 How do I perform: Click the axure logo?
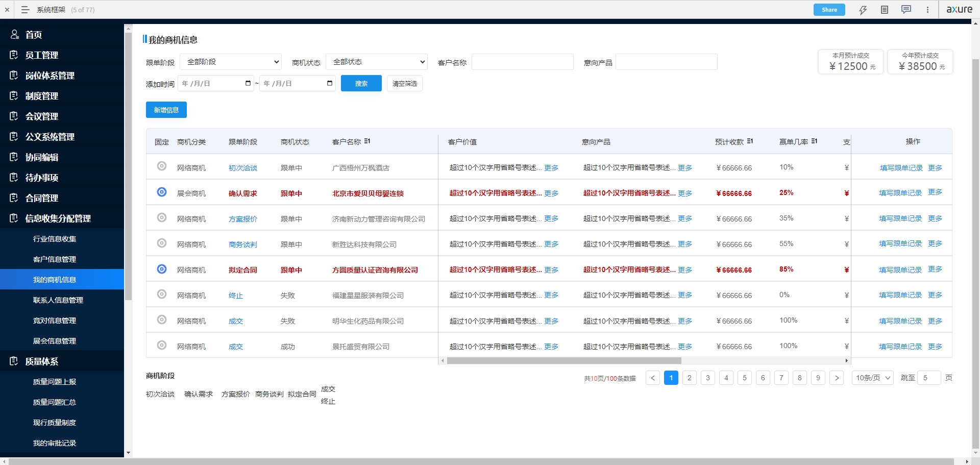960,9
